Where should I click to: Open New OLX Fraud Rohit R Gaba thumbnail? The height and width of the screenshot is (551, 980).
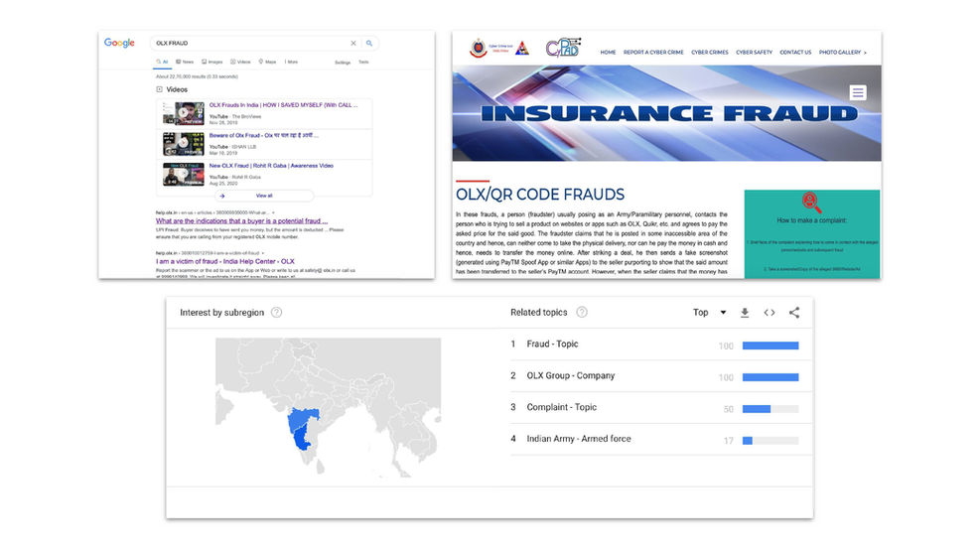183,175
